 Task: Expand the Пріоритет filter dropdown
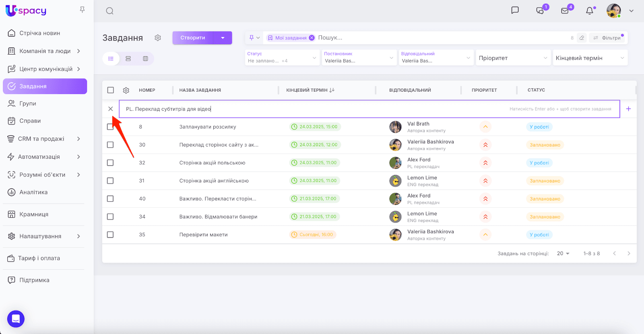point(513,58)
